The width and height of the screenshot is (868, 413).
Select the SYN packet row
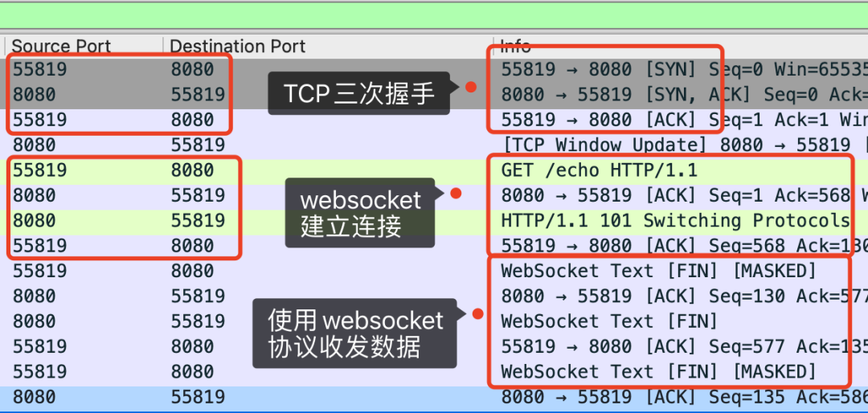[x=434, y=69]
